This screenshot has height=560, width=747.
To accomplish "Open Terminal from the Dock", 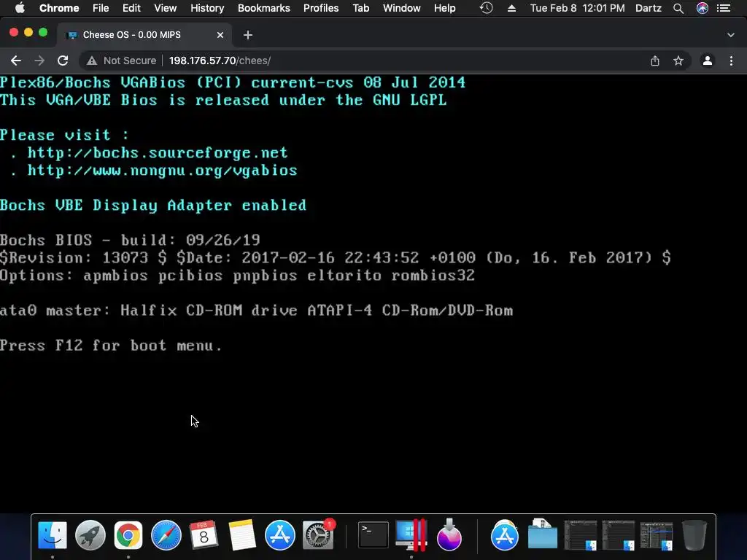I will pyautogui.click(x=373, y=535).
